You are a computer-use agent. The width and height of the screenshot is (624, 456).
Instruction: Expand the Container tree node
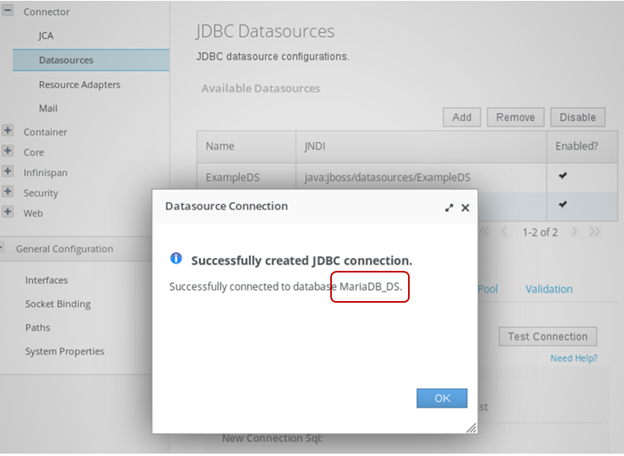click(x=8, y=131)
